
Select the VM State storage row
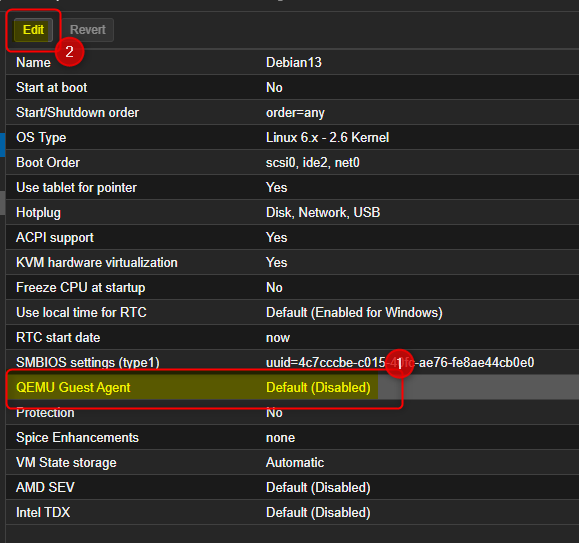point(292,463)
